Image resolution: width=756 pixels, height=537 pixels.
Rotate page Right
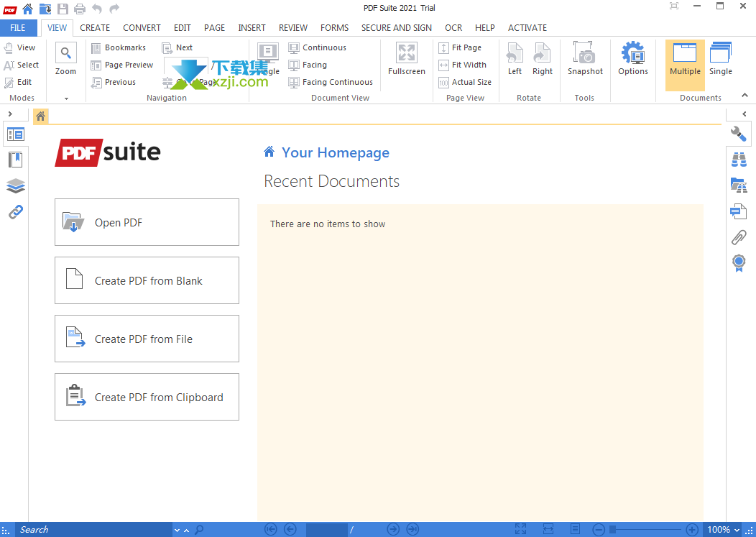(543, 59)
